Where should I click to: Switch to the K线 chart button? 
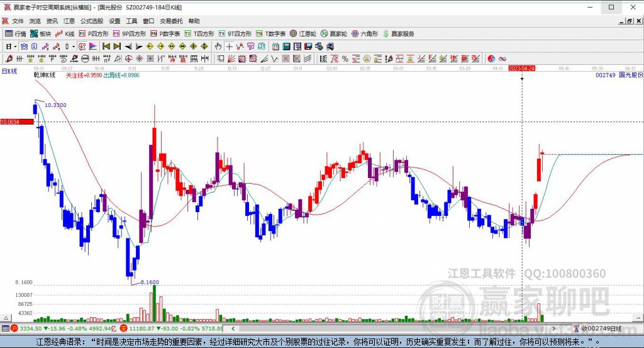pyautogui.click(x=65, y=34)
